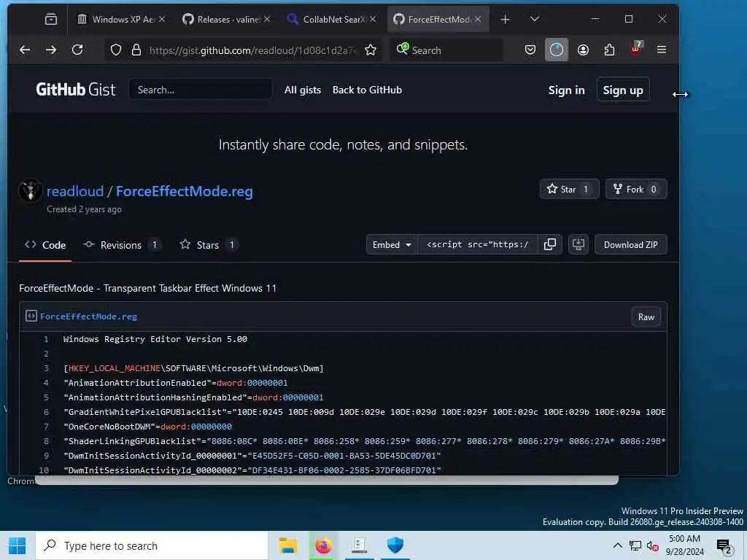Open the shield app in taskbar

(x=395, y=545)
